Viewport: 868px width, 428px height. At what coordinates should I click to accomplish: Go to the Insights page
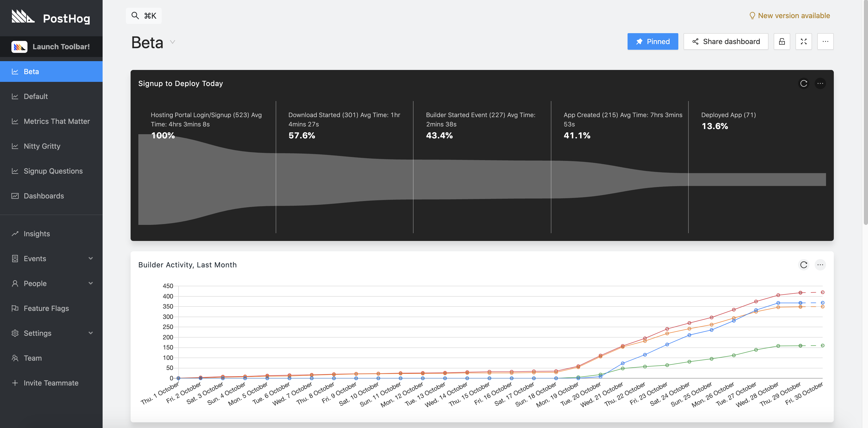pos(37,234)
